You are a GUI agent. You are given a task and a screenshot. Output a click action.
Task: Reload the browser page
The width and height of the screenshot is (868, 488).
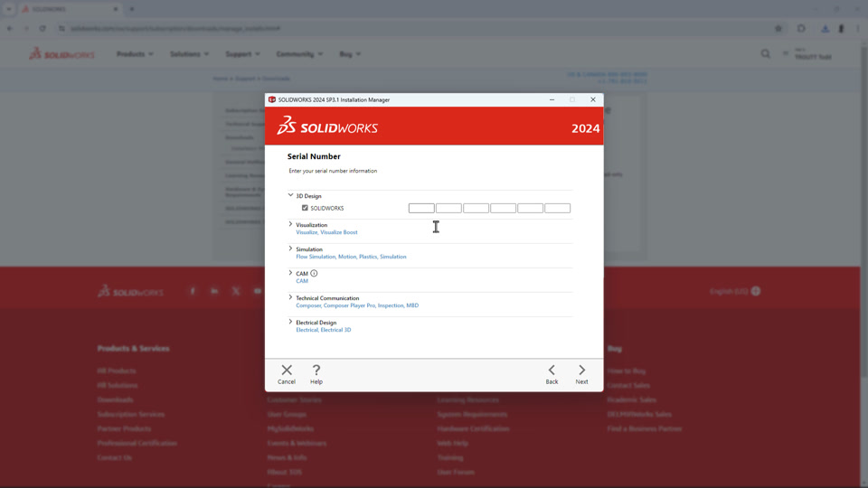42,28
